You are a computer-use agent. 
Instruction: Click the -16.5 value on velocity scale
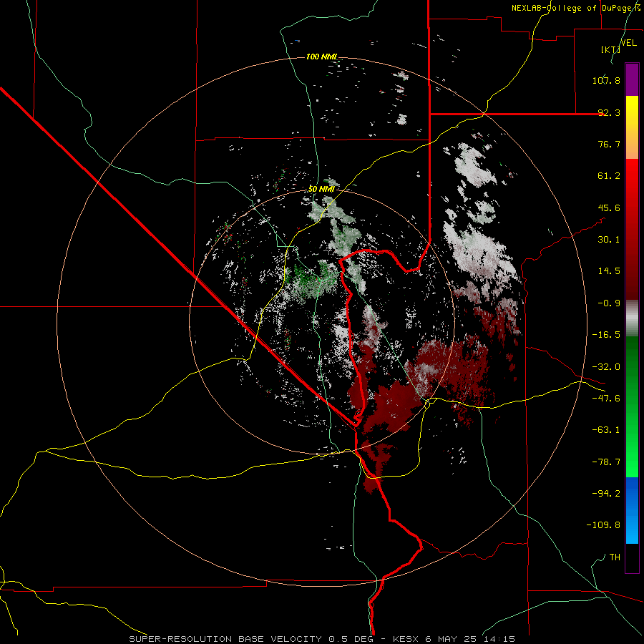(606, 335)
